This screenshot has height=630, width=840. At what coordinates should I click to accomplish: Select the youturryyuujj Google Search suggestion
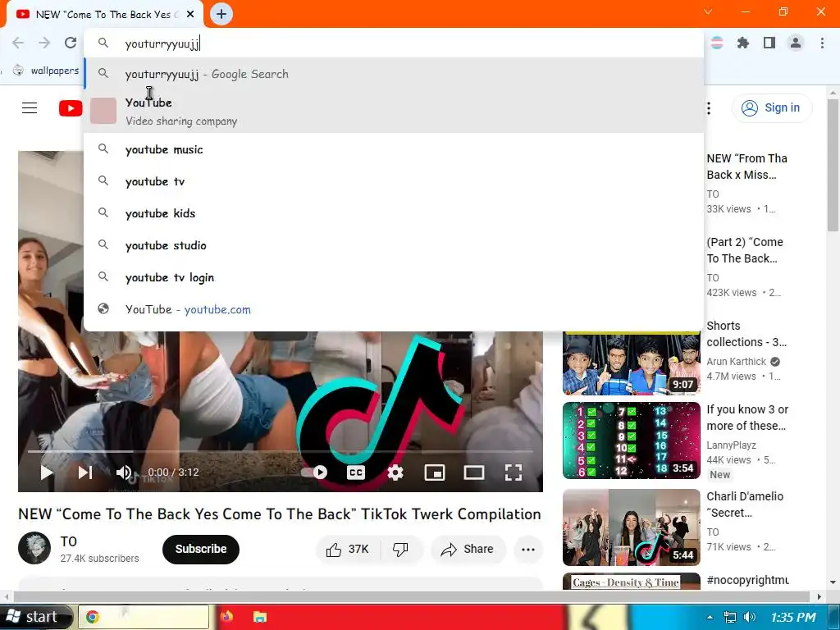[394, 74]
